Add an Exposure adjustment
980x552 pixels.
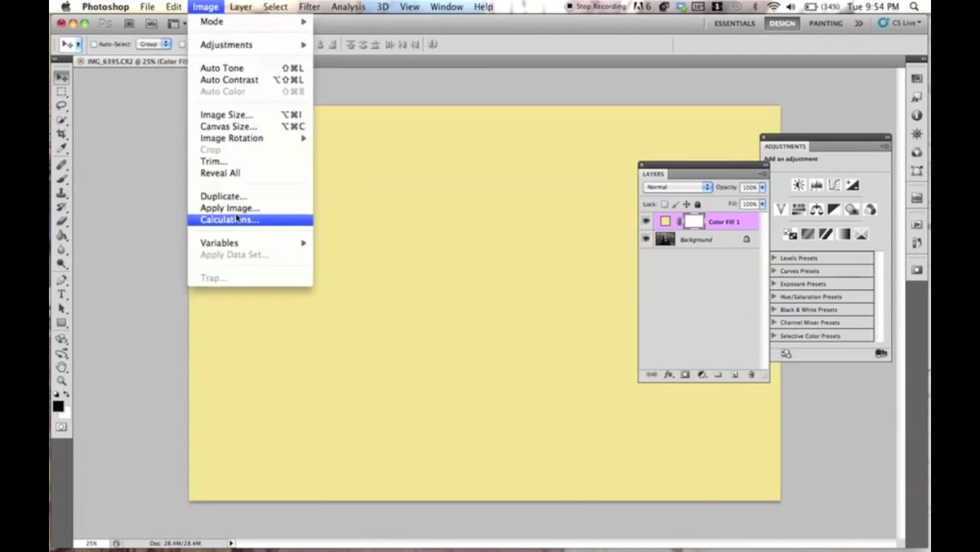[x=853, y=185]
